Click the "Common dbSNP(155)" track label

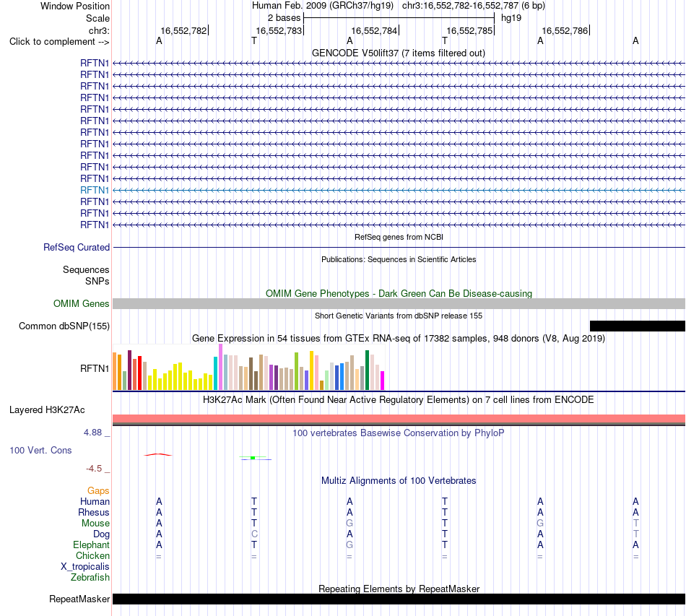[64, 326]
